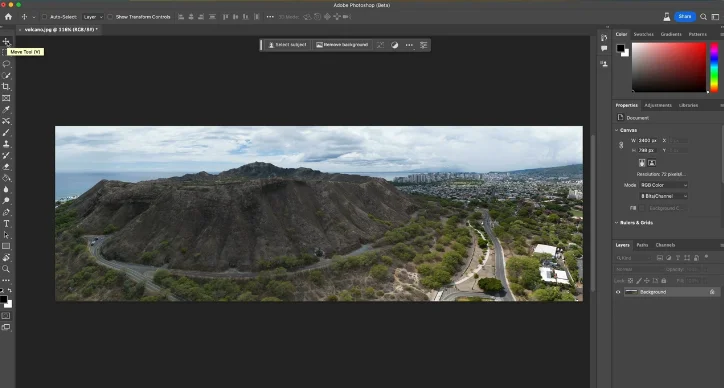Select the Lasso tool
This screenshot has width=724, height=388.
[6, 64]
